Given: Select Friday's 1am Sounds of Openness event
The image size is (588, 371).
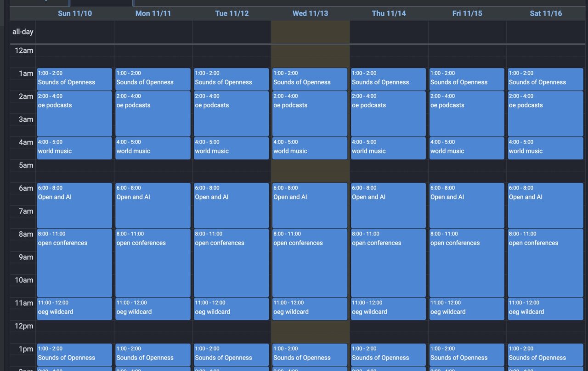Looking at the screenshot, I should pyautogui.click(x=467, y=79).
